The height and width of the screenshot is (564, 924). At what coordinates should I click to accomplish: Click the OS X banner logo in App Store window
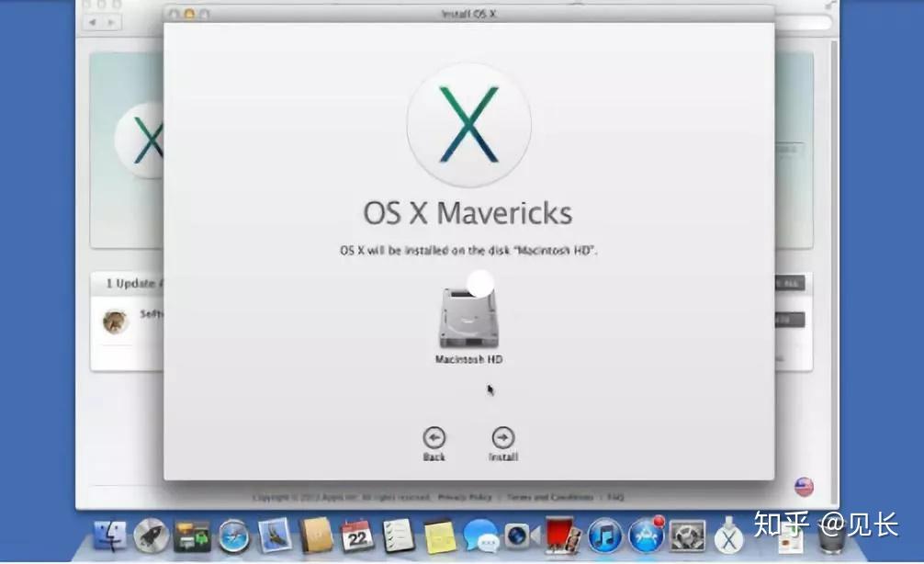coord(139,141)
